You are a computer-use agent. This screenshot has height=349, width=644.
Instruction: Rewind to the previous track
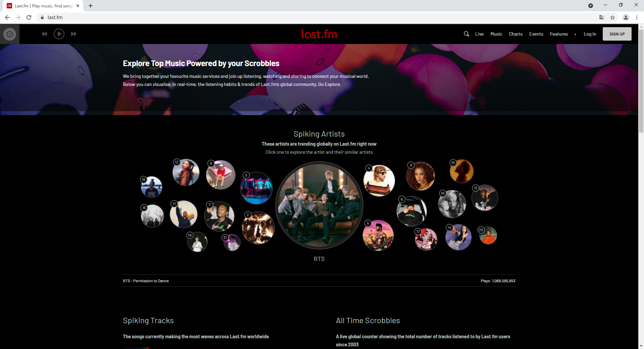click(44, 34)
